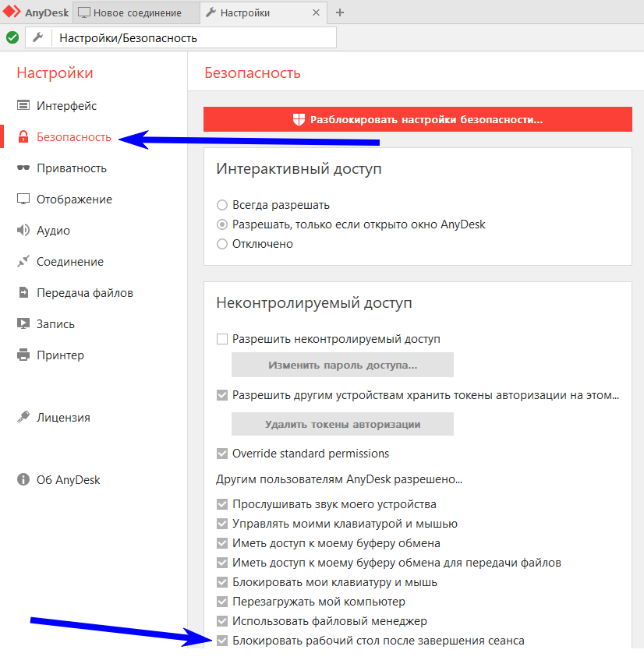Click the monitor icon on Новое соединение tab
644x664 pixels.
tap(84, 12)
